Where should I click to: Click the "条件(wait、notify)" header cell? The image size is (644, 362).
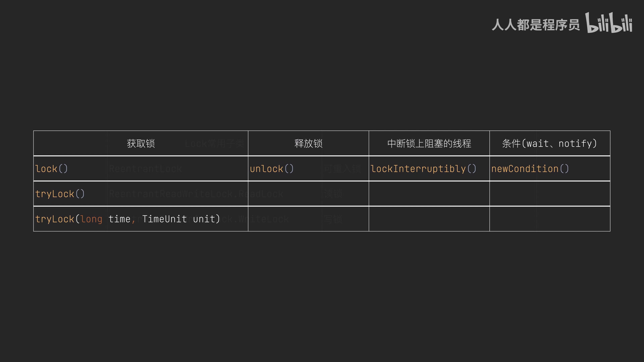pyautogui.click(x=549, y=143)
